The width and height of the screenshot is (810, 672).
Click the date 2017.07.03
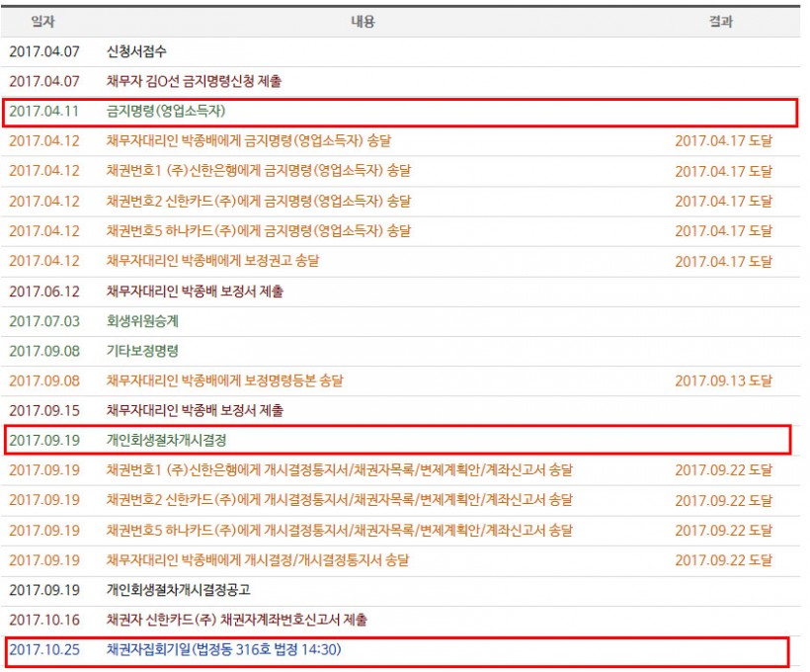(43, 321)
